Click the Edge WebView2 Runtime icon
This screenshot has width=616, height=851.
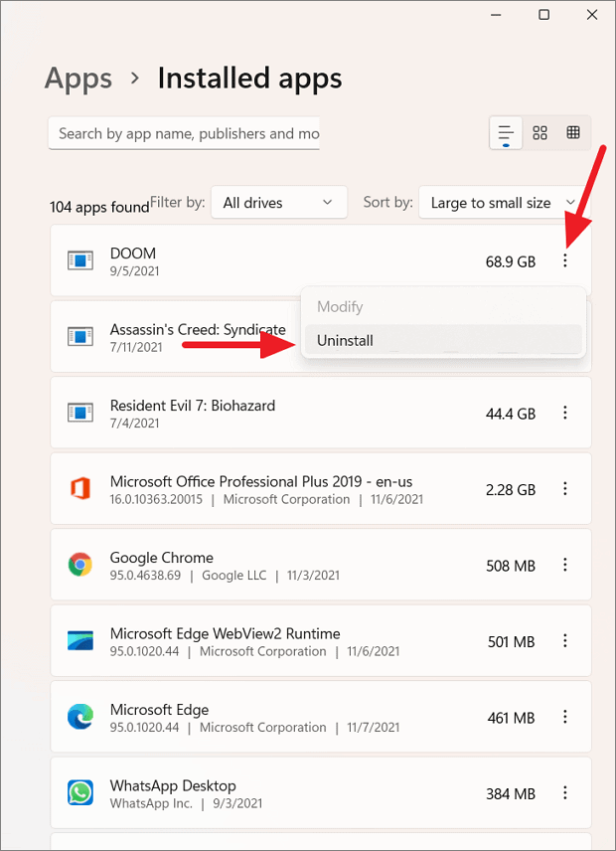80,640
